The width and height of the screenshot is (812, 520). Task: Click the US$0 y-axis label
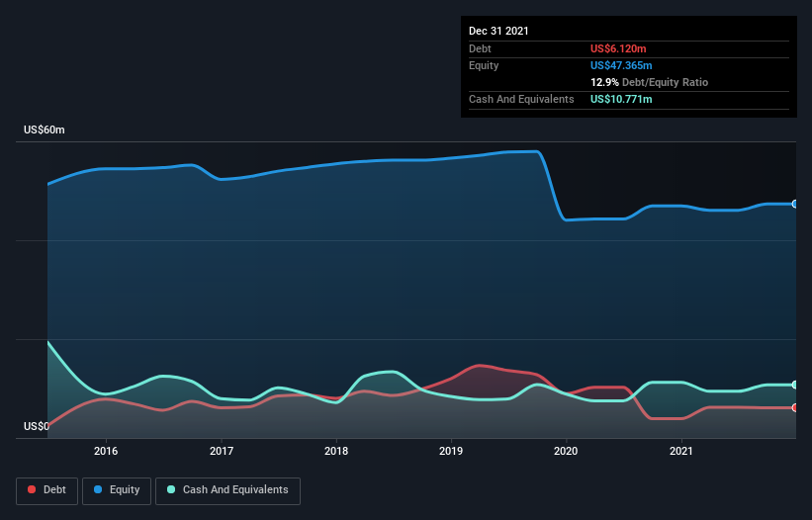point(37,426)
